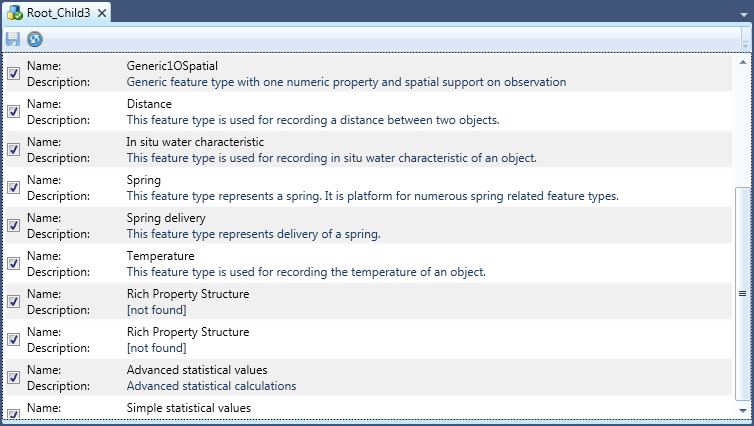The height and width of the screenshot is (426, 754).
Task: Toggle the Simple statistical values checkbox
Action: tap(13, 413)
